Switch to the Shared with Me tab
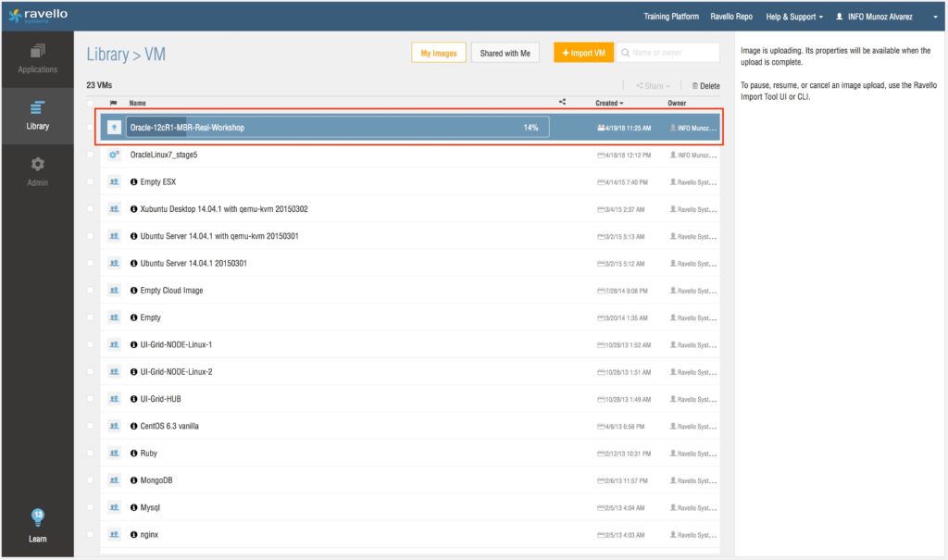 505,54
